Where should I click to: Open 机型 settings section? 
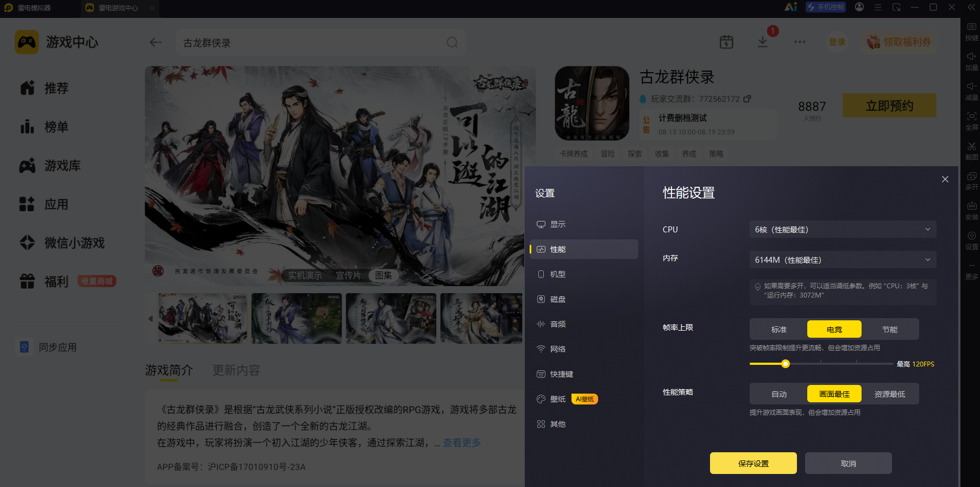(584, 274)
